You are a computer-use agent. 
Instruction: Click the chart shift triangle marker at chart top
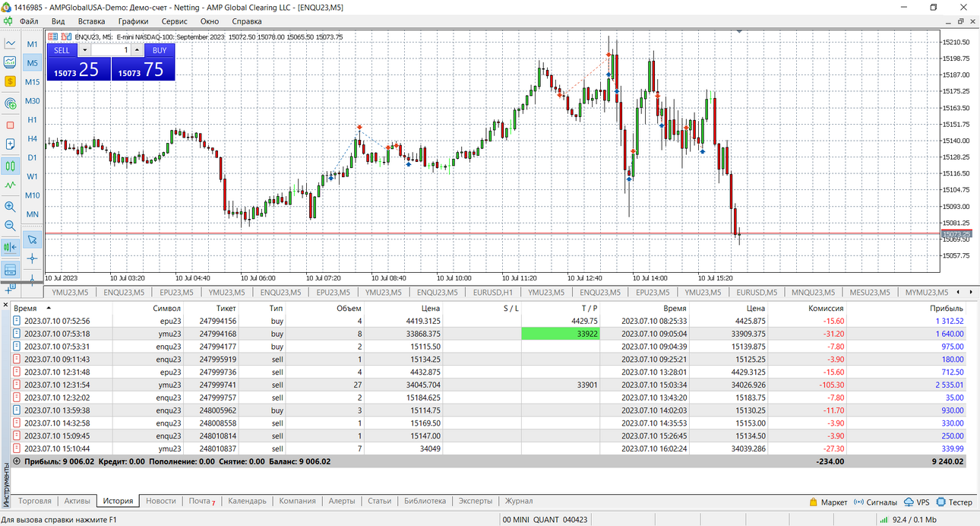tap(739, 32)
